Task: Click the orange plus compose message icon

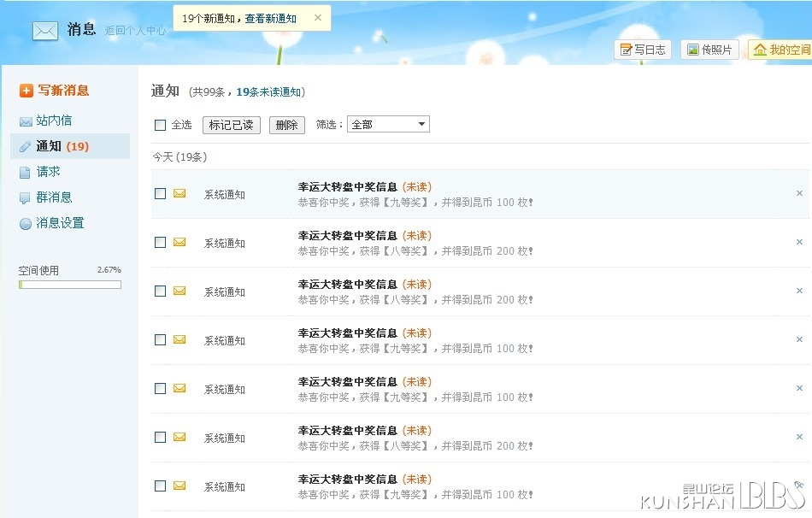Action: (26, 91)
